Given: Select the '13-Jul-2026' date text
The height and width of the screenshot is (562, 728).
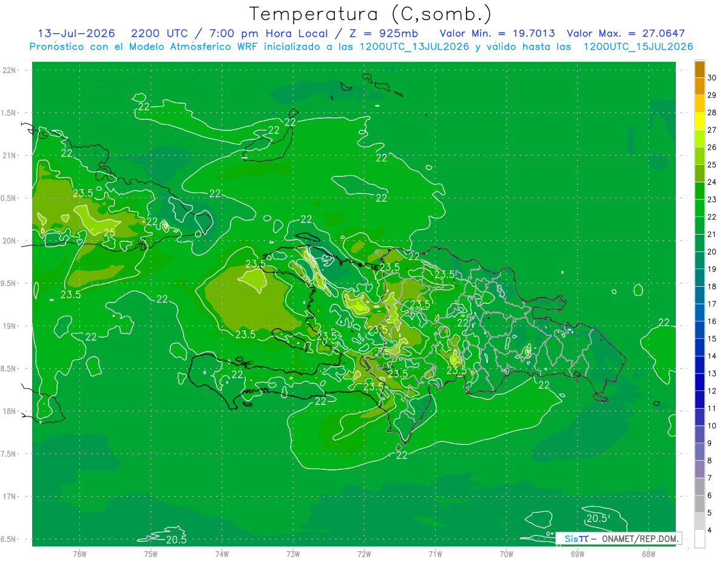Looking at the screenshot, I should (x=76, y=33).
